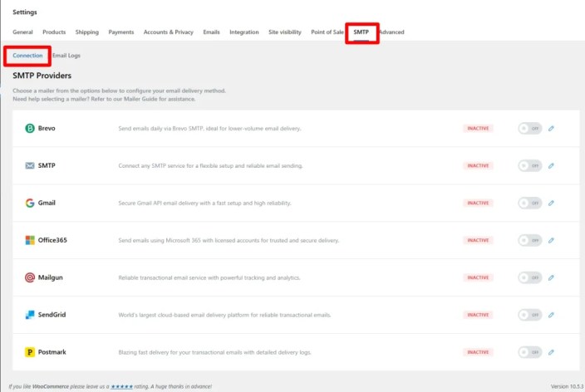Switch on the SendGrid toggle
This screenshot has height=392, width=585.
click(x=530, y=315)
